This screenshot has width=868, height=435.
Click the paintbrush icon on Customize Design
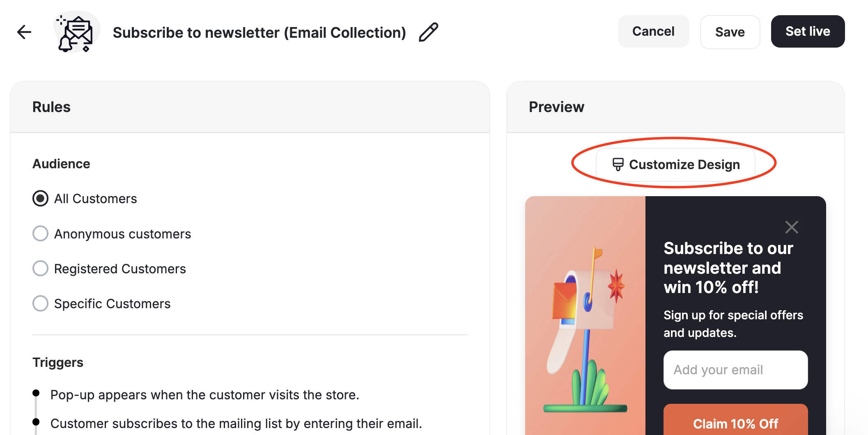[x=618, y=164]
